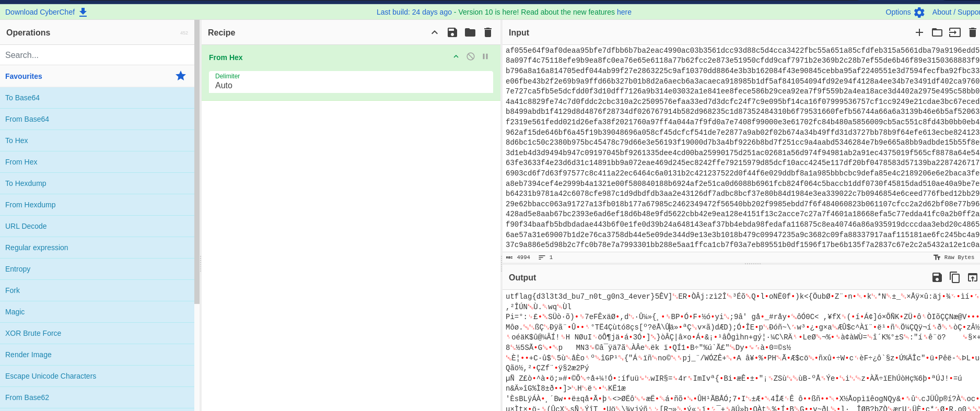
Task: Open folder as input
Action: point(937,32)
